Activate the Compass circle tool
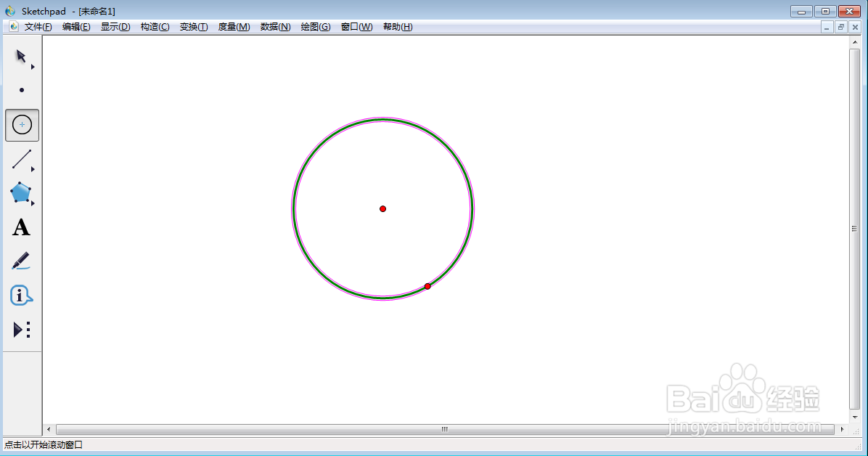 (x=22, y=125)
